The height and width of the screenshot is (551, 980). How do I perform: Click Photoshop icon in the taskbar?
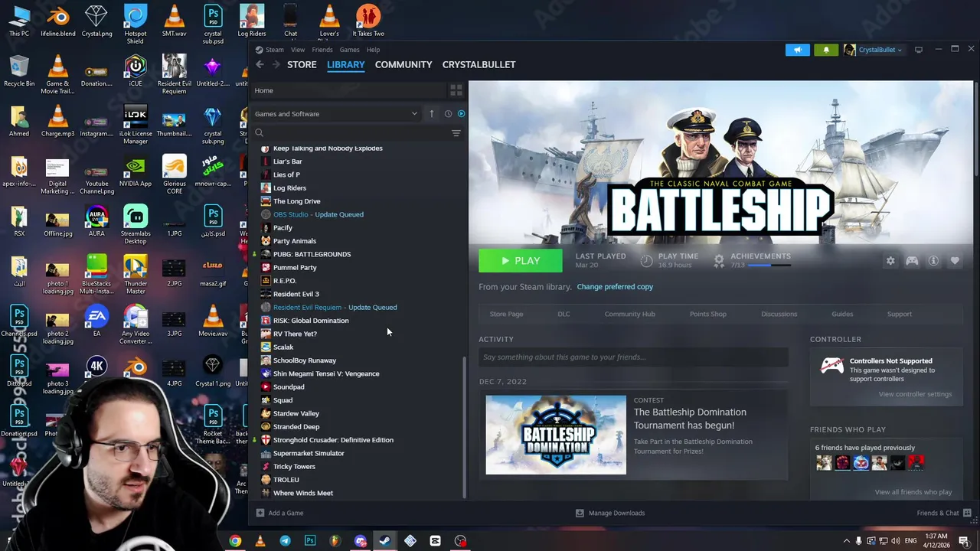(x=310, y=541)
